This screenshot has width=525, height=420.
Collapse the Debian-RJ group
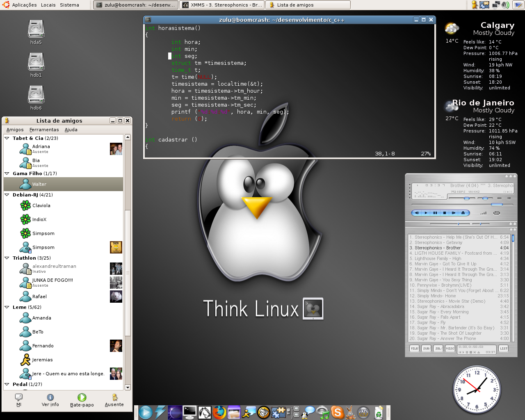(x=7, y=195)
